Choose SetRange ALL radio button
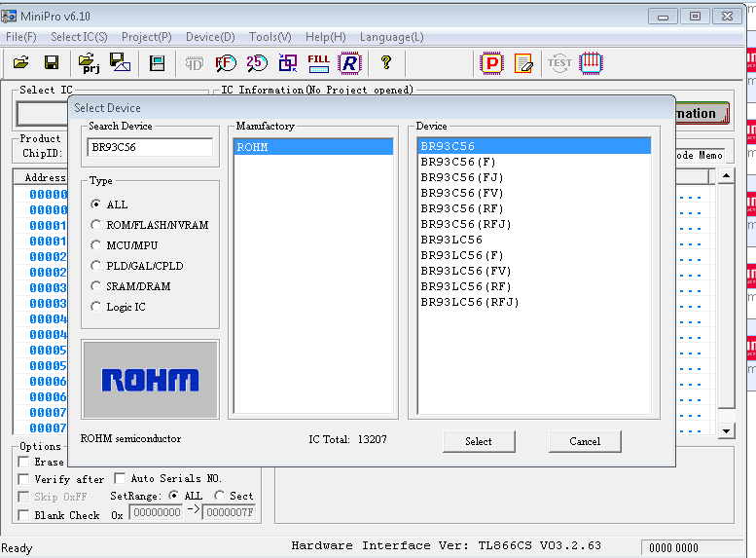Image resolution: width=756 pixels, height=558 pixels. tap(173, 496)
